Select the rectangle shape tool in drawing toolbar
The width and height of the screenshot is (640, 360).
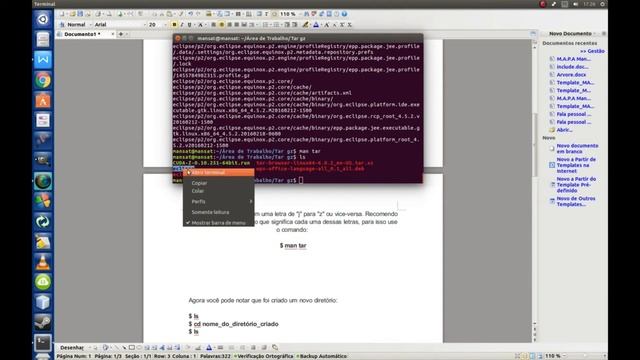point(131,348)
